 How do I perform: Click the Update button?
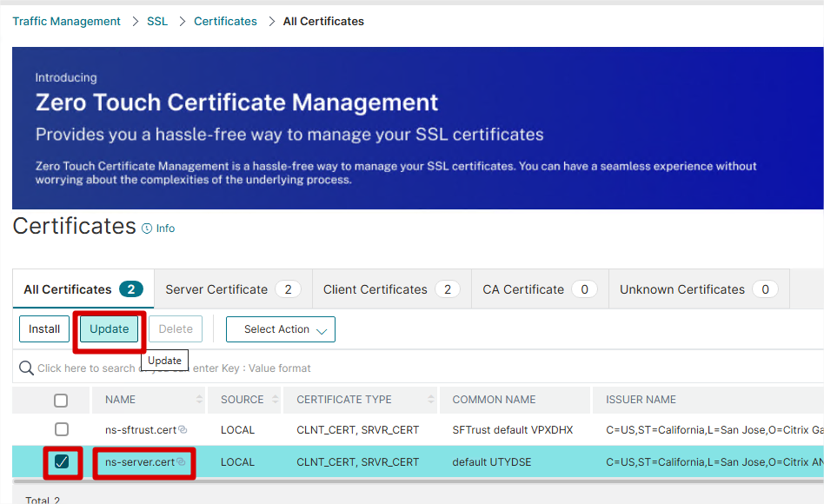point(110,329)
